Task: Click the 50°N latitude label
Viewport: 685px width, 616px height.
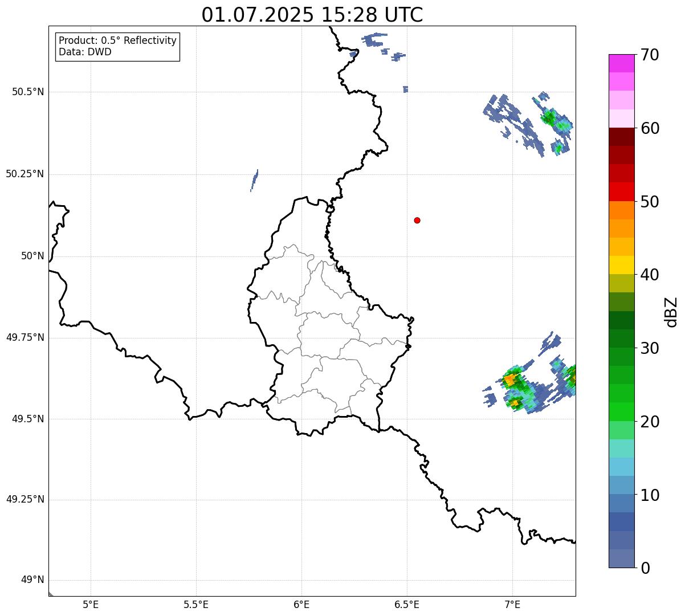Action: [x=32, y=256]
